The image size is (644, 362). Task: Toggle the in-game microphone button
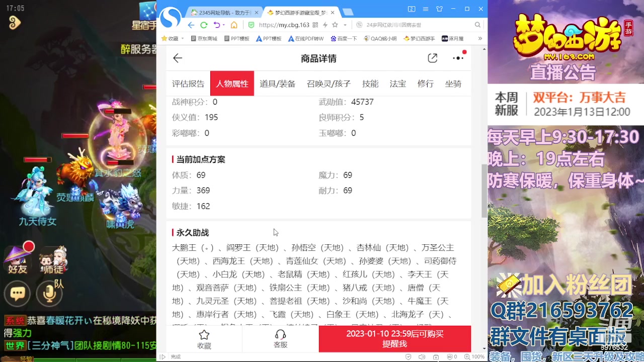coord(49,294)
